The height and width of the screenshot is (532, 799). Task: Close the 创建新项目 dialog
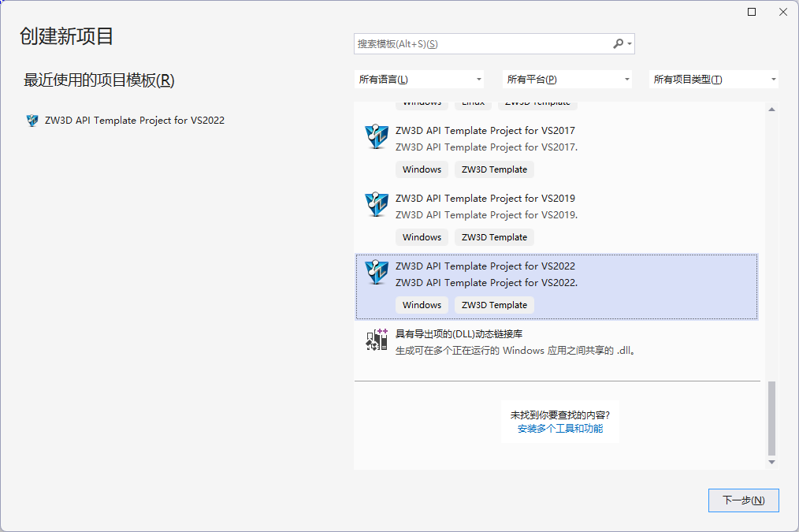pyautogui.click(x=783, y=12)
